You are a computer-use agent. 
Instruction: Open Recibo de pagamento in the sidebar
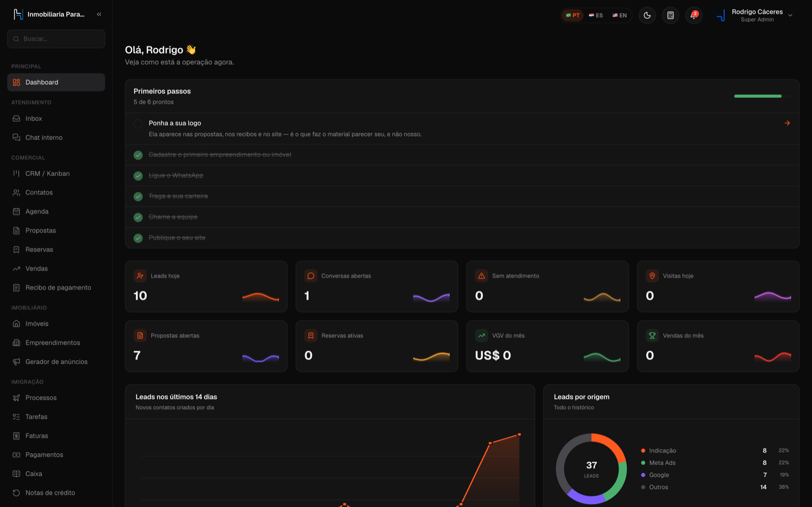(56, 287)
